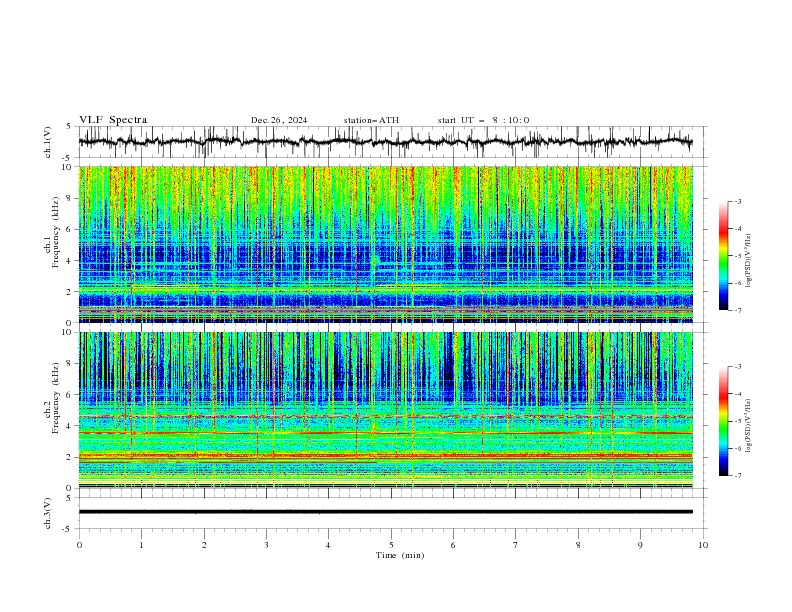Viewport: 792px width, 612px height.
Task: Click the time axis tick label '9'
Action: pos(640,545)
